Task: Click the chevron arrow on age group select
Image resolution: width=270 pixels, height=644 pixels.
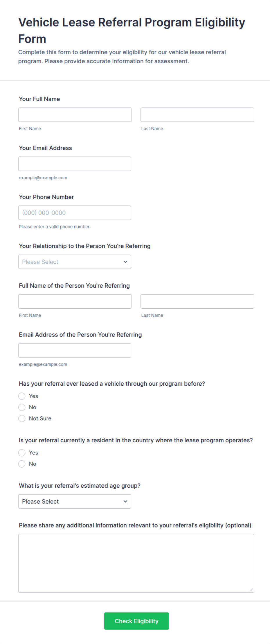Action: (x=125, y=501)
